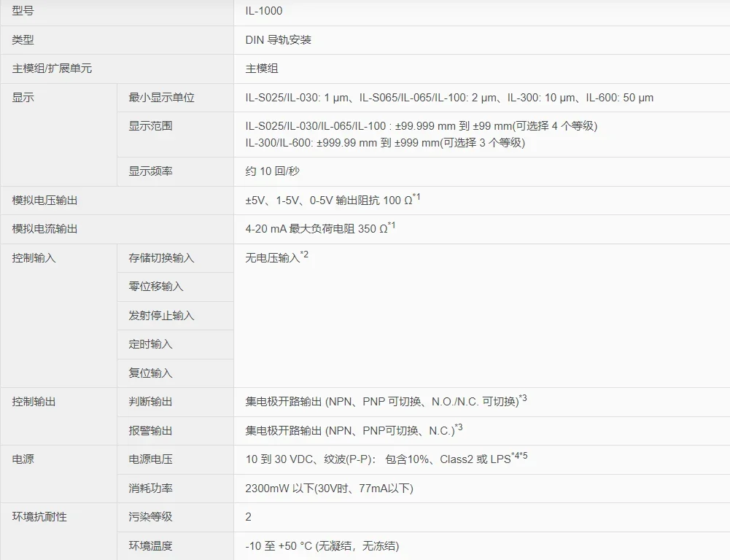
Task: Click the 定时输入 label
Action: tap(150, 344)
